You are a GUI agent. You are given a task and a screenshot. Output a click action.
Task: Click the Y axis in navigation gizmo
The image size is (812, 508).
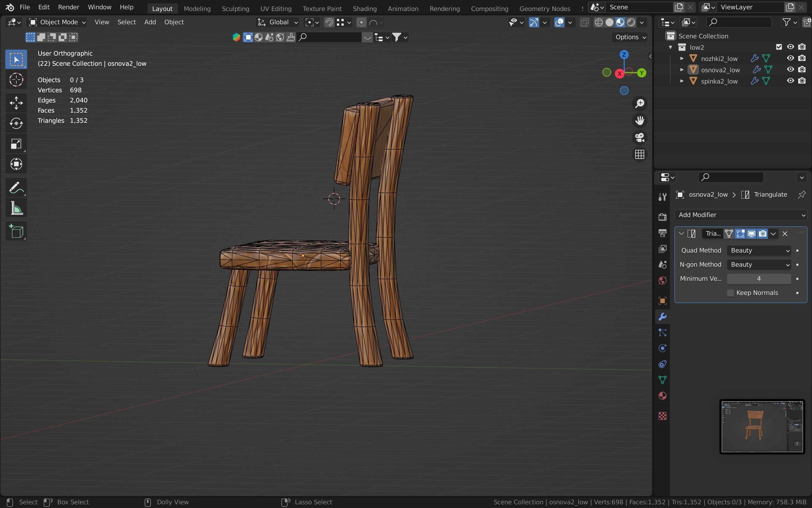641,73
